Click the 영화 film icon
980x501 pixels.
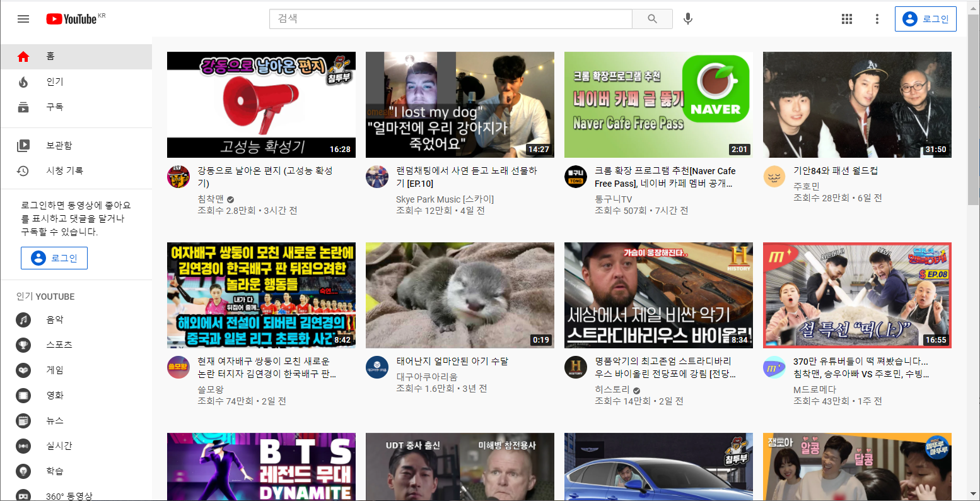tap(23, 396)
